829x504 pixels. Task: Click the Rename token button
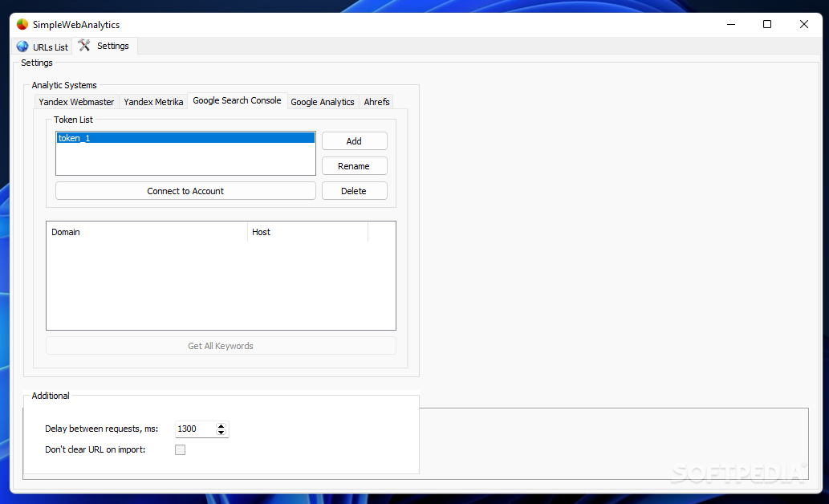[x=354, y=166]
